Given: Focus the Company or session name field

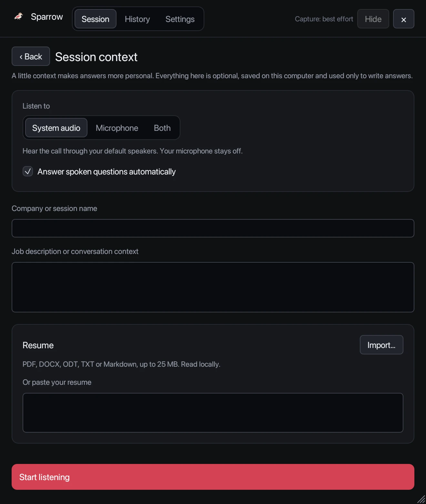Looking at the screenshot, I should coord(213,228).
